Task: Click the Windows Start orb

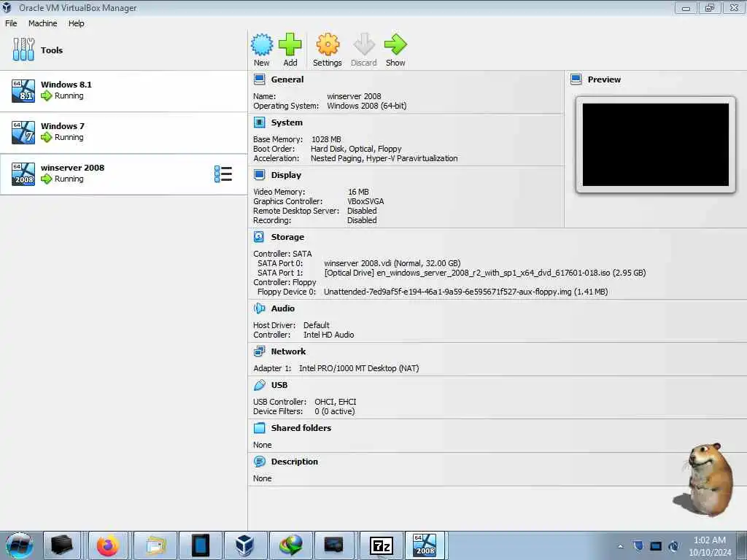Action: click(x=20, y=545)
